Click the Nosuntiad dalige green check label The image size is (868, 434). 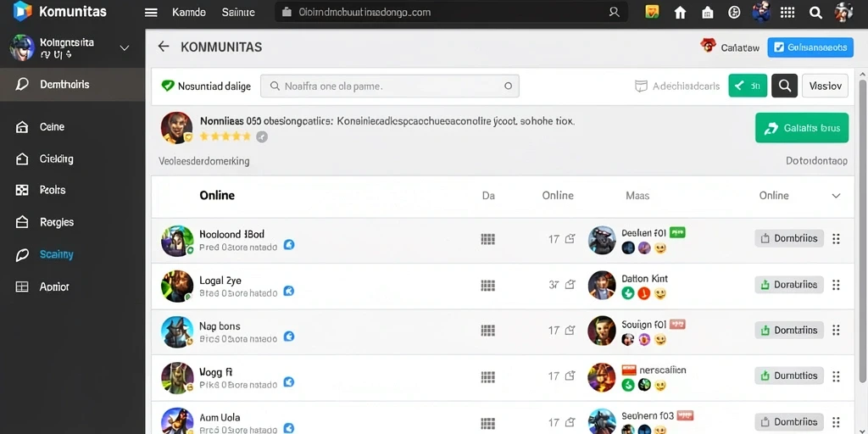pos(205,86)
